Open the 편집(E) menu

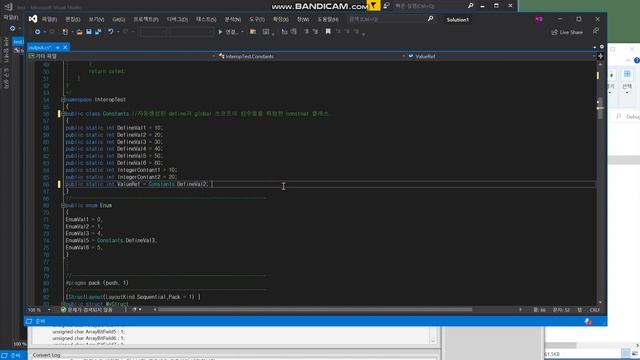tap(73, 19)
